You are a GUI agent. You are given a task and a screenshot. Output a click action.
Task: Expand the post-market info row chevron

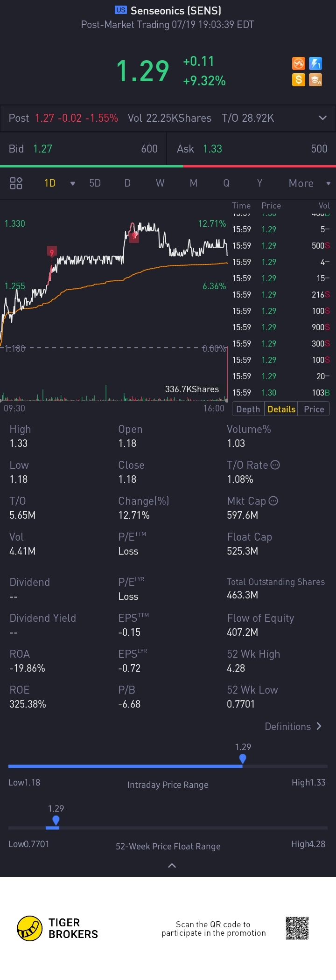(x=322, y=118)
